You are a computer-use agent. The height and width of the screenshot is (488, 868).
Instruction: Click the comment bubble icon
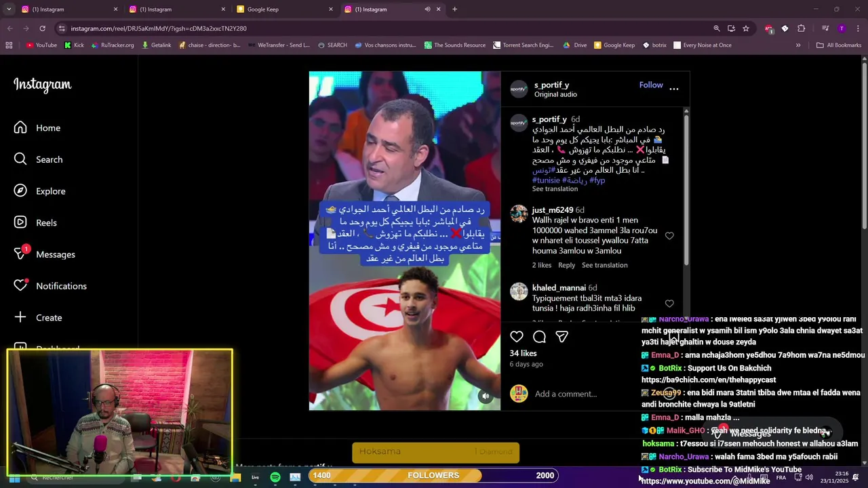click(539, 337)
